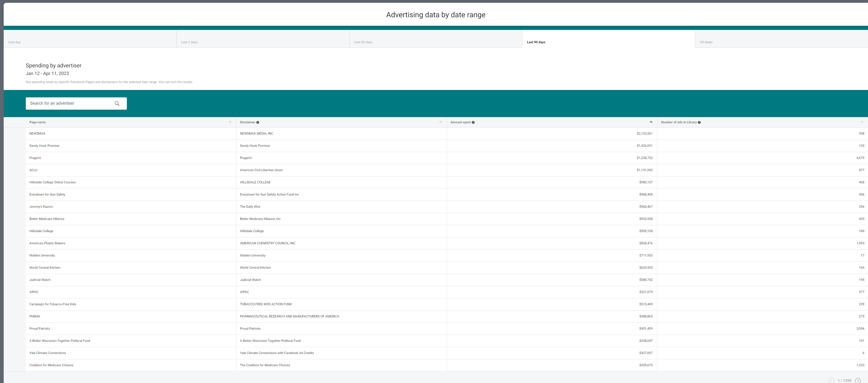Click page indicator 1 / 1395
The width and height of the screenshot is (868, 383).
click(844, 380)
